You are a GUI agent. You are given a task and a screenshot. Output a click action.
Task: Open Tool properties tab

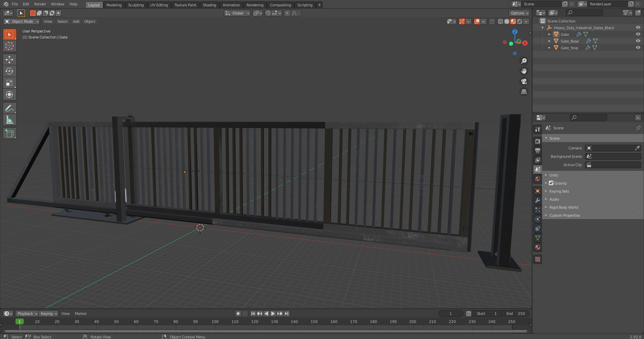coord(538,129)
